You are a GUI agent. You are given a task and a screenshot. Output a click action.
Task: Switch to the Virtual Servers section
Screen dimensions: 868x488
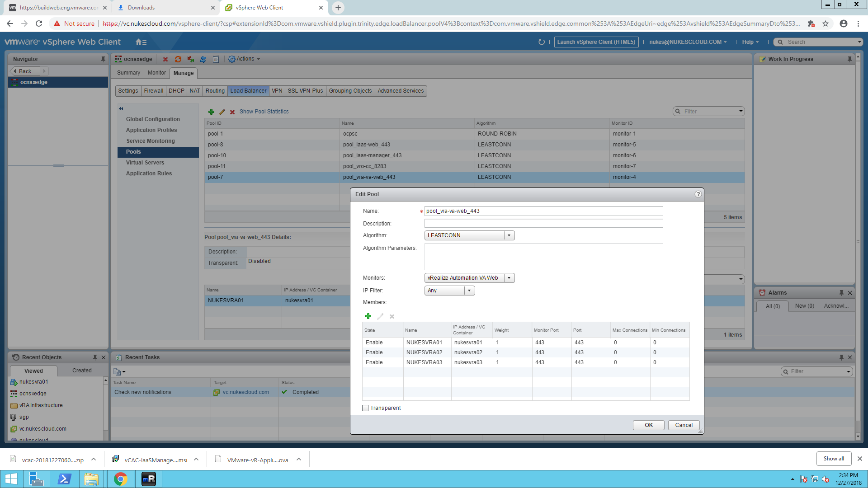[x=145, y=163]
